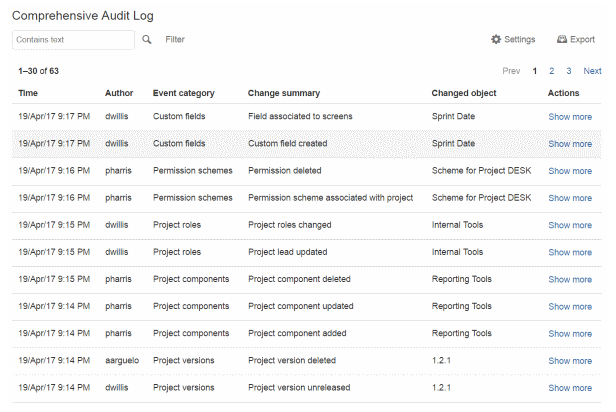
Task: Click the search magnifier icon
Action: tap(147, 39)
